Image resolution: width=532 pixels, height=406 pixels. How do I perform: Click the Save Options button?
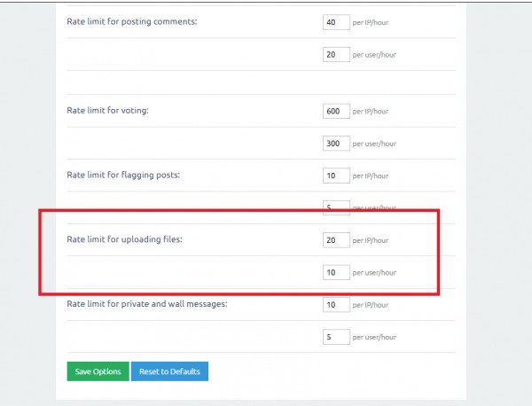(x=98, y=371)
